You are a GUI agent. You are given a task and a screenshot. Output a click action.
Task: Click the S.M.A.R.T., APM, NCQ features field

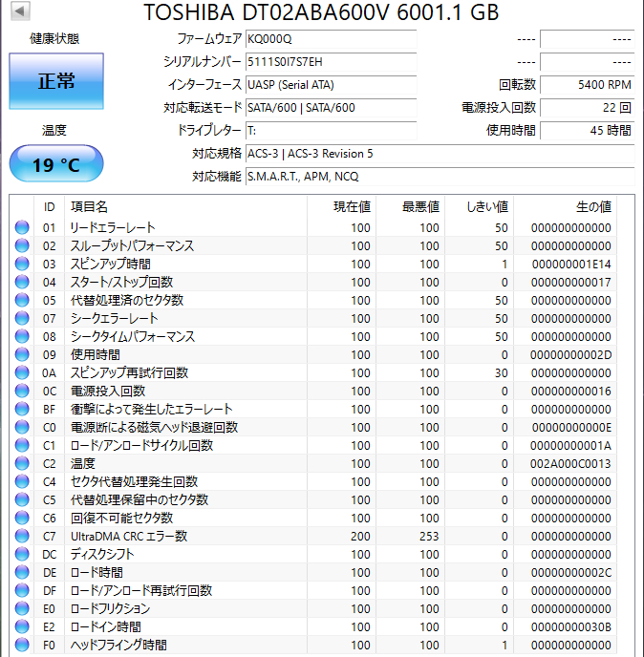pyautogui.click(x=440, y=177)
